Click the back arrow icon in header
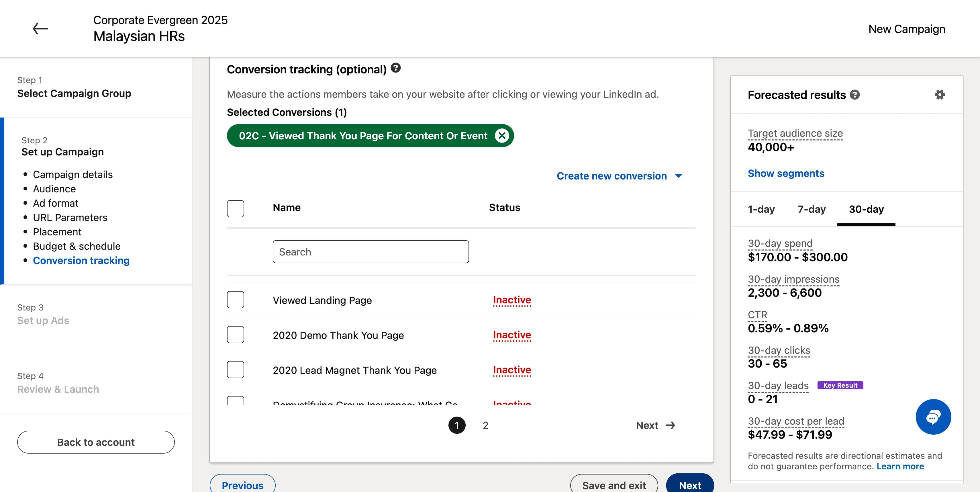Image resolution: width=980 pixels, height=492 pixels. point(40,29)
